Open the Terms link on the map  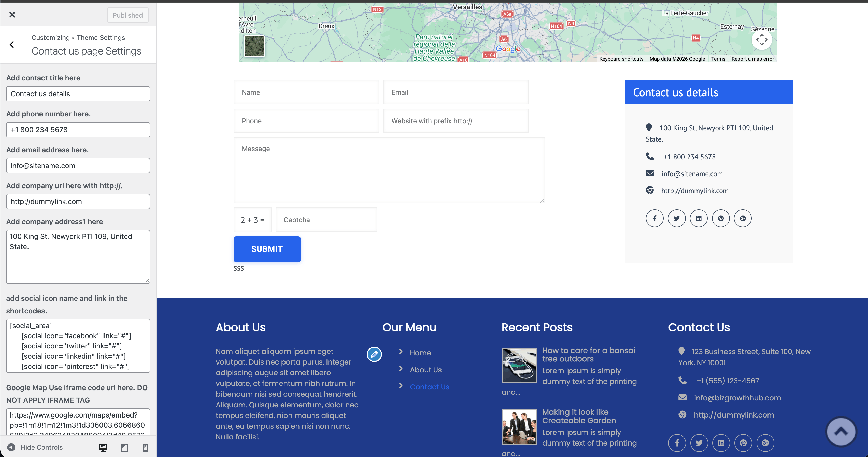point(718,59)
